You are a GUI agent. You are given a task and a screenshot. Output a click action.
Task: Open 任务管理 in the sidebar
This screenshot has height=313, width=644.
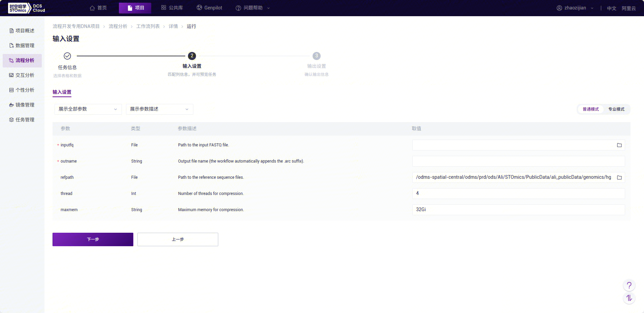tap(22, 120)
